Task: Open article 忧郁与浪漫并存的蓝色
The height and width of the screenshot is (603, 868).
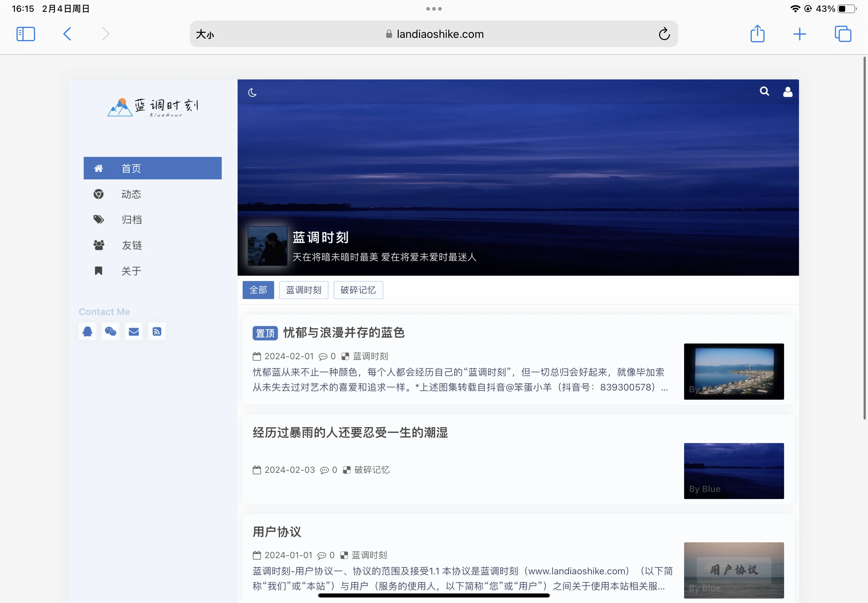Action: pos(344,332)
